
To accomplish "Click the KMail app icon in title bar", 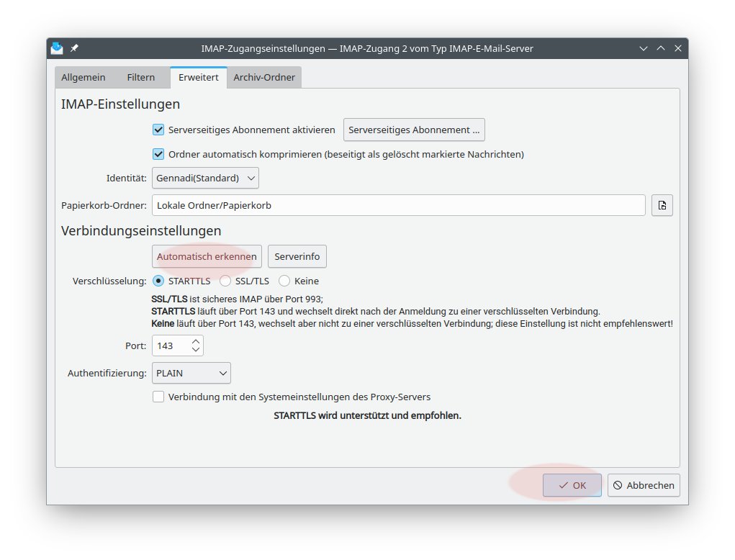I will (x=57, y=48).
